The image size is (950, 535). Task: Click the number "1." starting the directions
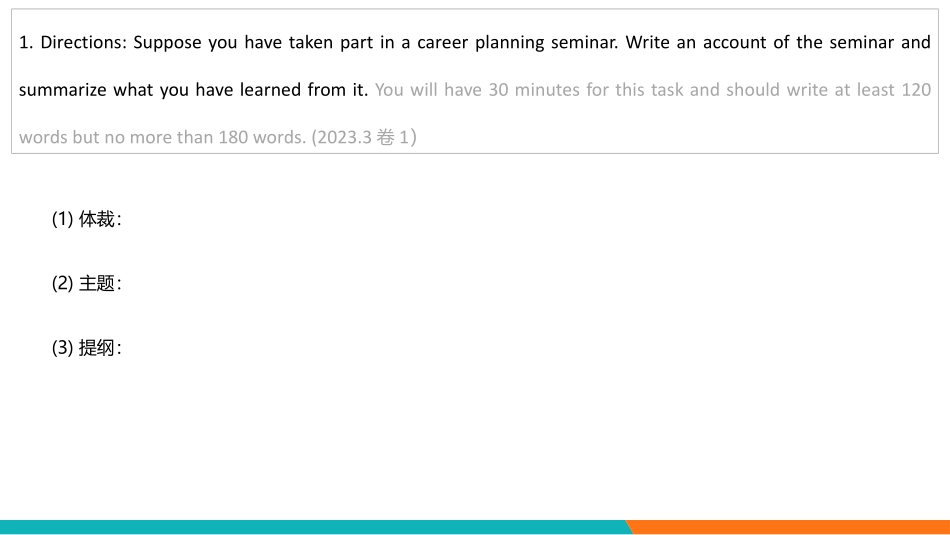[27, 43]
